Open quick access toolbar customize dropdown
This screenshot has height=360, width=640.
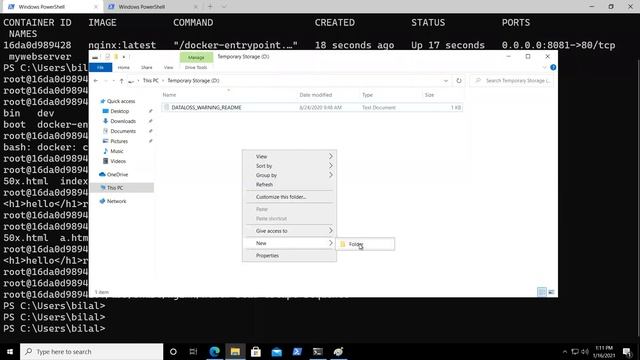(124, 57)
